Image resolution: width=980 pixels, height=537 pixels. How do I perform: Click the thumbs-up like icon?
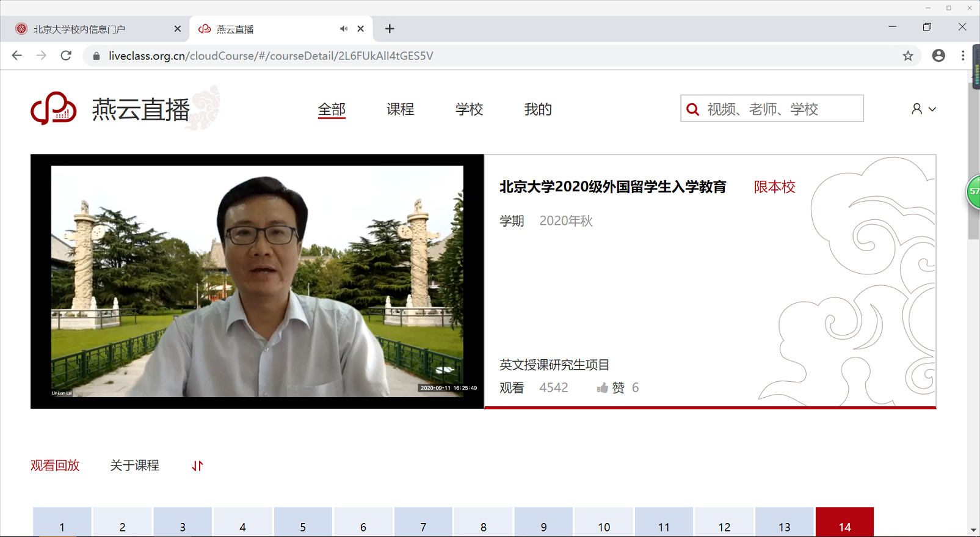[x=603, y=388]
